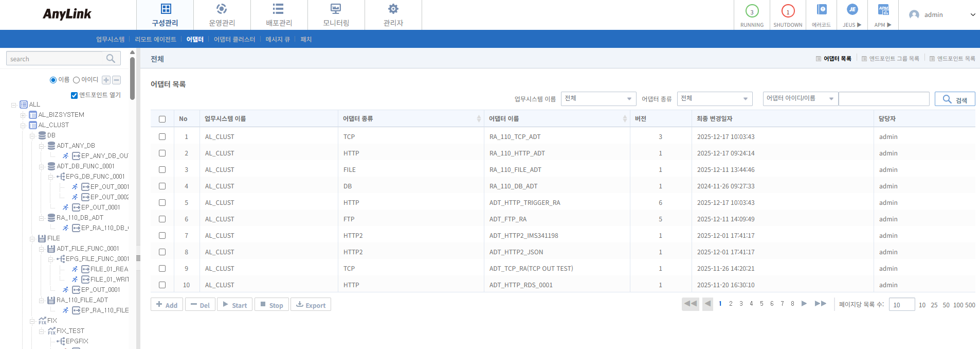Open the 메시지 큐 submenu tab
The image size is (980, 349).
278,39
